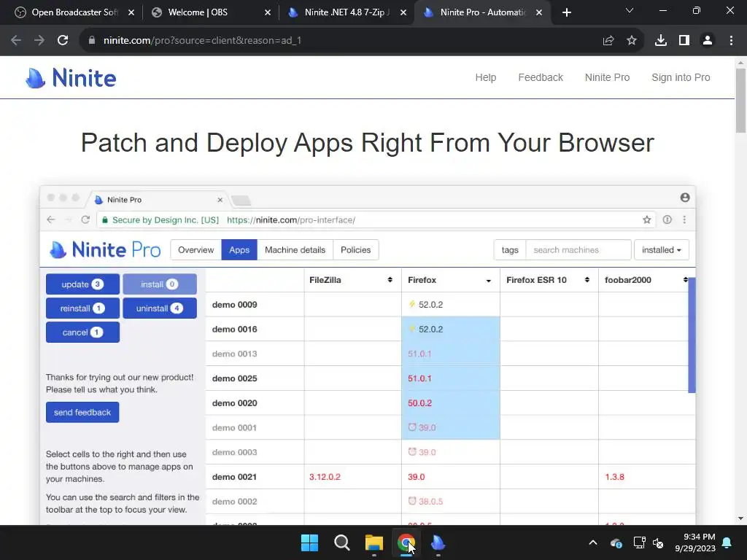Click the uninstall 4 button

pos(160,308)
